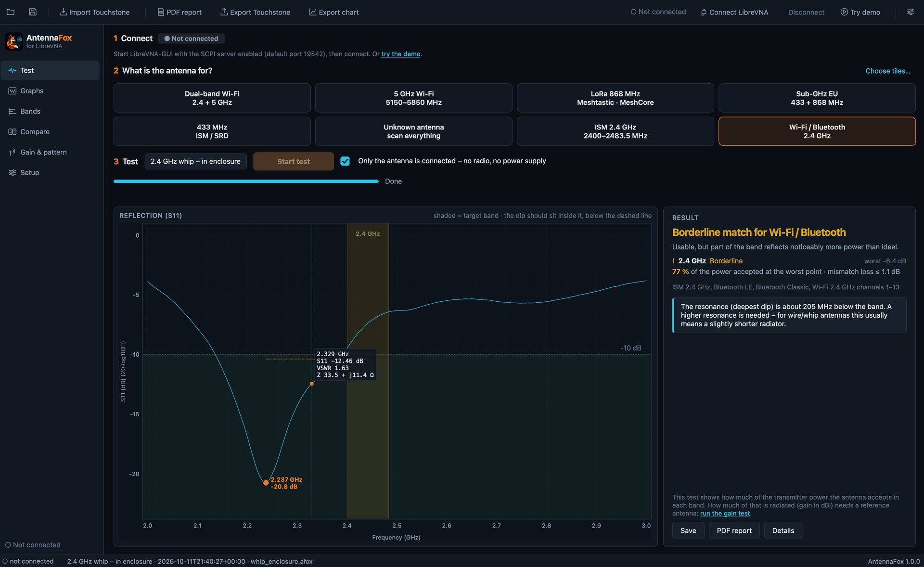Select Dual-band Wi-Fi 2.4 + 5 GHz tile

(212, 98)
